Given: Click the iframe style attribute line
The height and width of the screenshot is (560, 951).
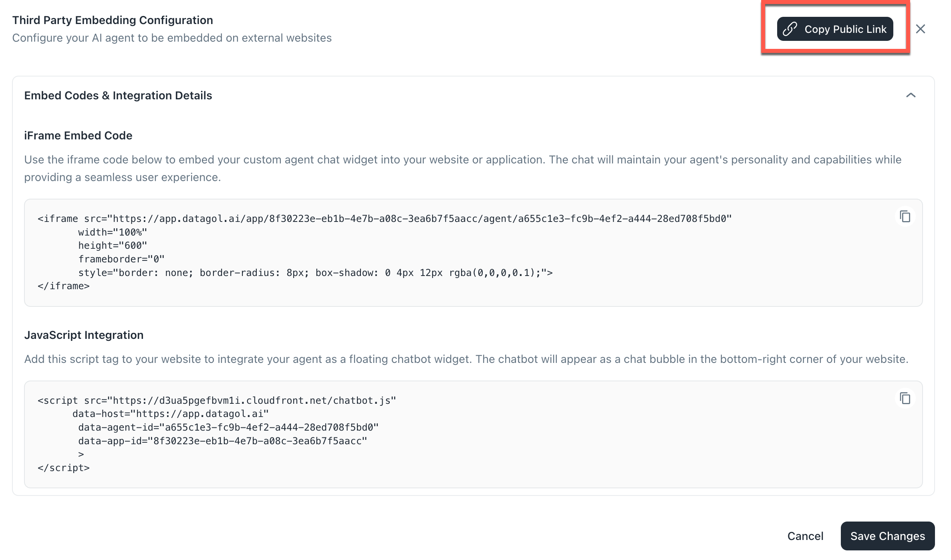Looking at the screenshot, I should pos(315,273).
